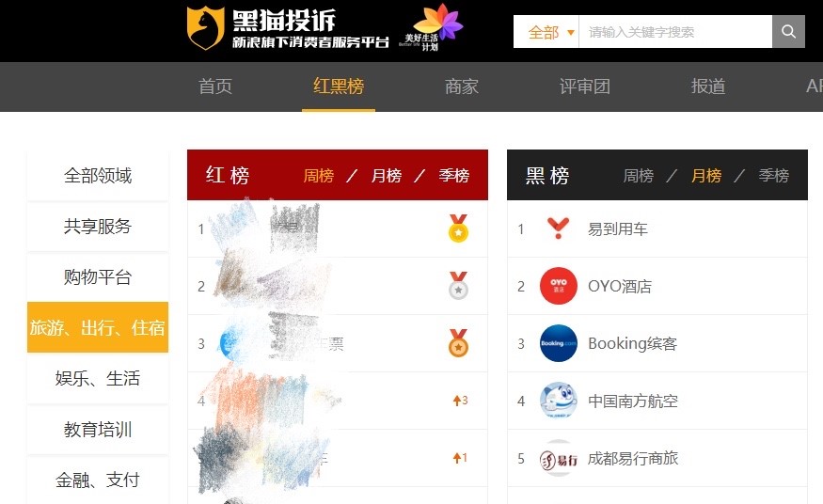Switch 红榜 to 季榜
This screenshot has height=504, width=823.
coord(454,175)
